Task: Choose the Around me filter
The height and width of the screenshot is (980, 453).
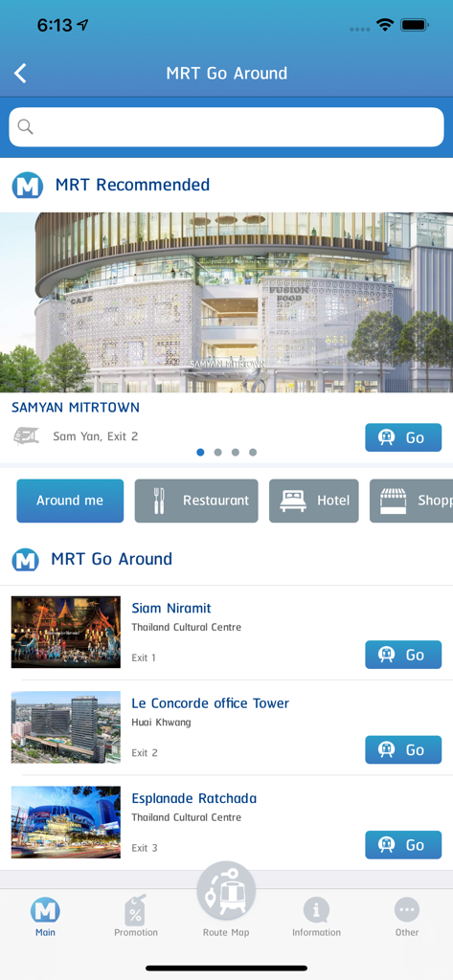Action: click(x=70, y=501)
